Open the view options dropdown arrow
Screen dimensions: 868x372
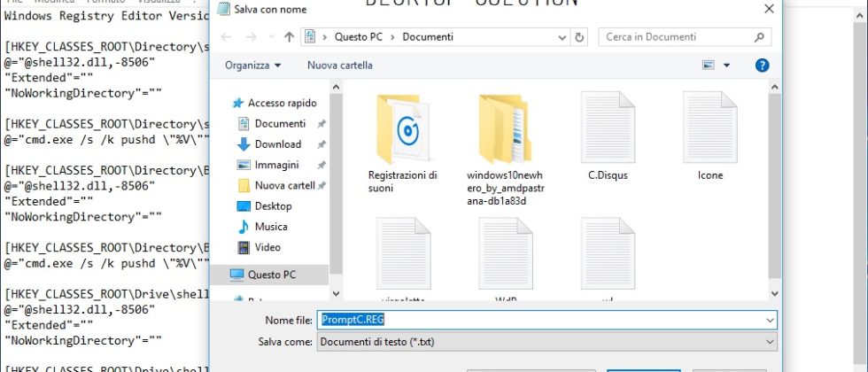pos(726,66)
